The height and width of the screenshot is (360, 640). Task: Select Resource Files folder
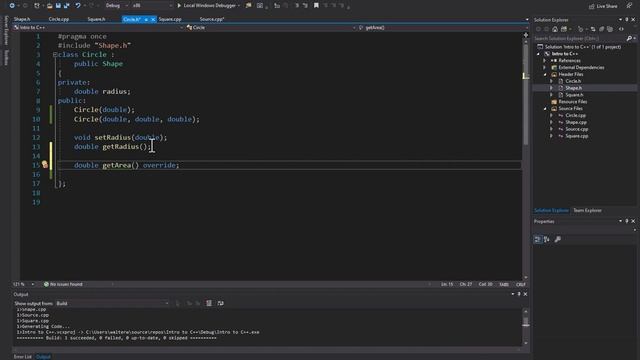tap(573, 102)
